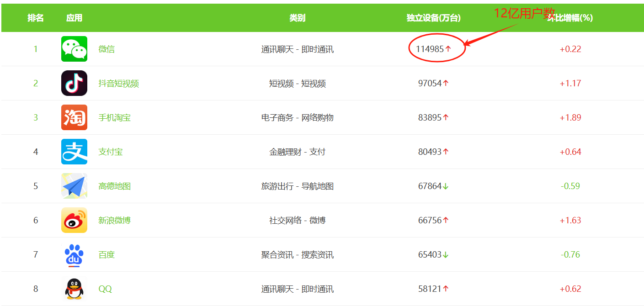Click the 环比增幅(%) column header

coord(570,18)
